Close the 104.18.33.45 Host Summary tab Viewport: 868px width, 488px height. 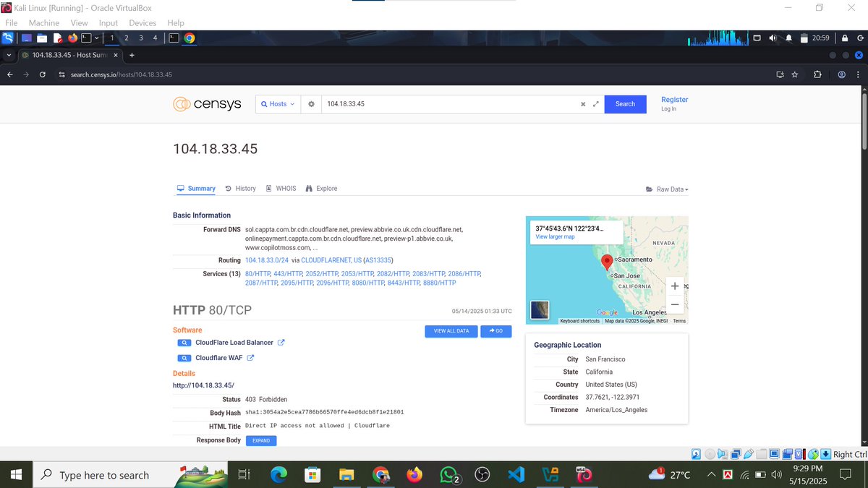[x=115, y=55]
